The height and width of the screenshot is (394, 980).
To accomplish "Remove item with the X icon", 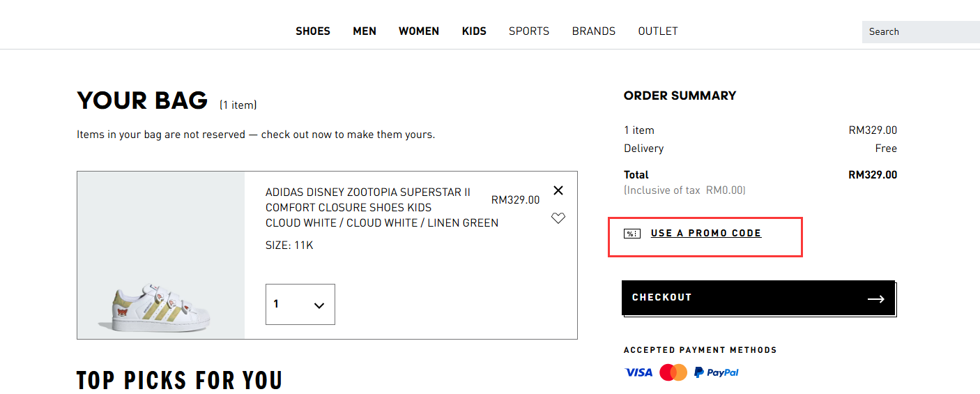I will [x=558, y=190].
